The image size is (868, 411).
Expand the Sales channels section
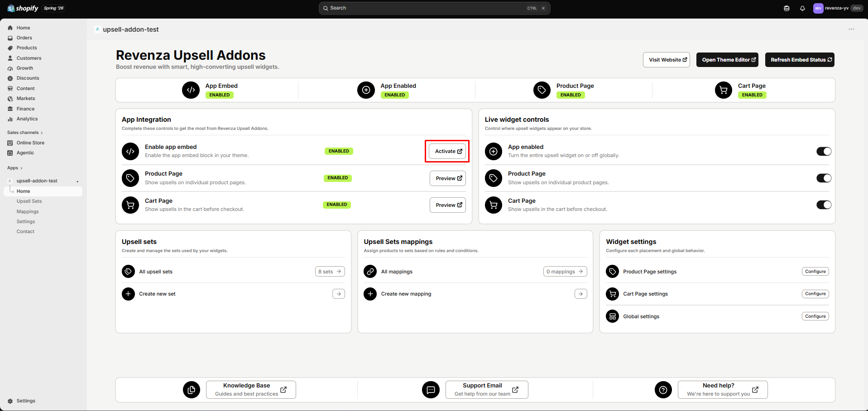(25, 133)
